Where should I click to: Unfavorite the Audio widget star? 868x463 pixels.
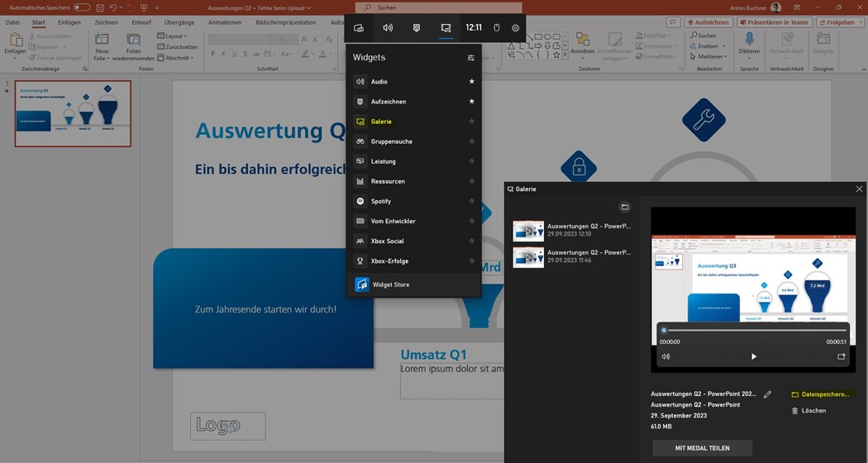472,81
